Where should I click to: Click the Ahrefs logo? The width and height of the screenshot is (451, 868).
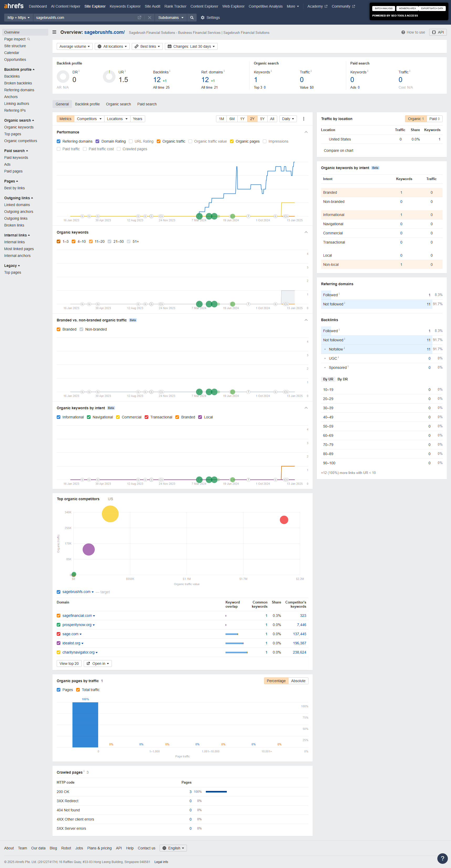coord(14,6)
